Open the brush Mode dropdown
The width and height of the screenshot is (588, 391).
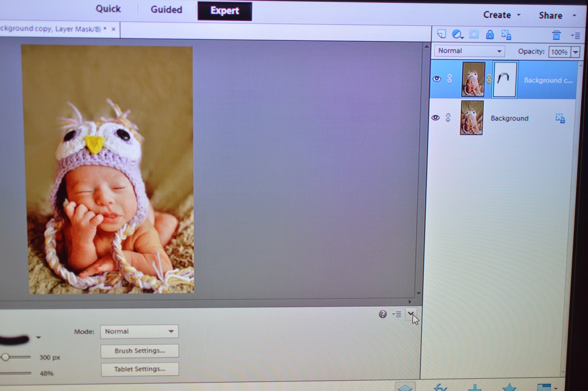[139, 331]
